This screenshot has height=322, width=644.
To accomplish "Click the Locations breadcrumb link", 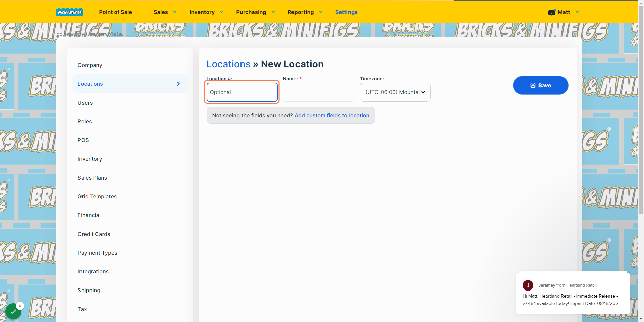I will pyautogui.click(x=228, y=64).
